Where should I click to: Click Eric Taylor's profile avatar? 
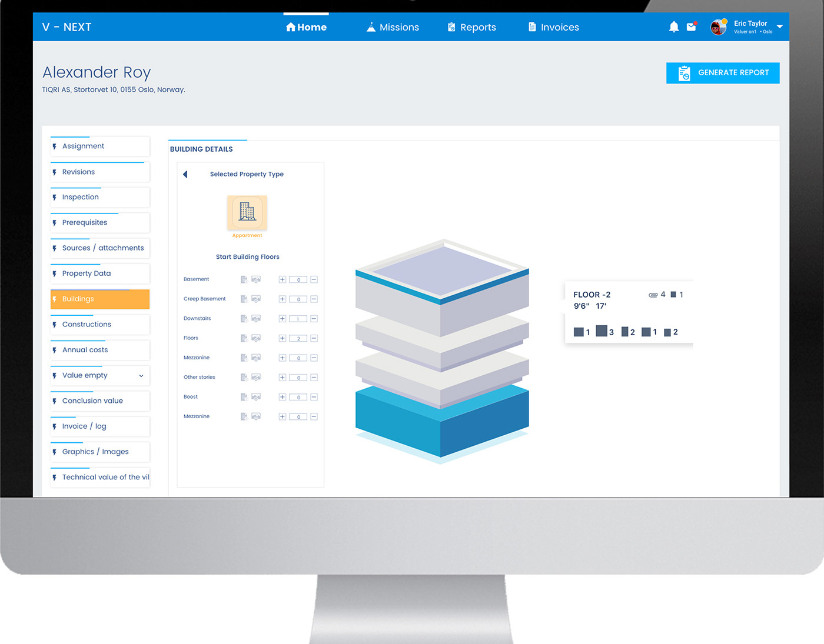[718, 27]
